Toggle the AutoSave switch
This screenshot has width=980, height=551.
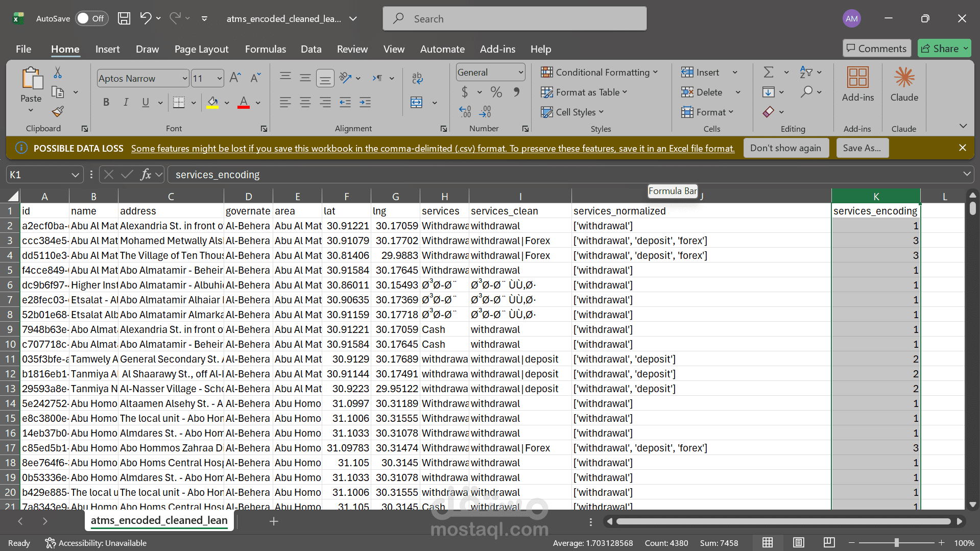coord(92,18)
